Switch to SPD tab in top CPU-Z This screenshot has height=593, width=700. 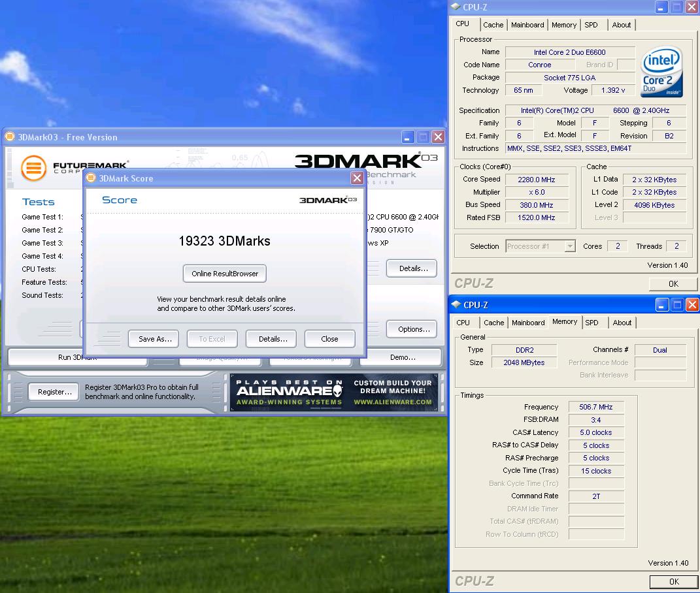tap(591, 25)
